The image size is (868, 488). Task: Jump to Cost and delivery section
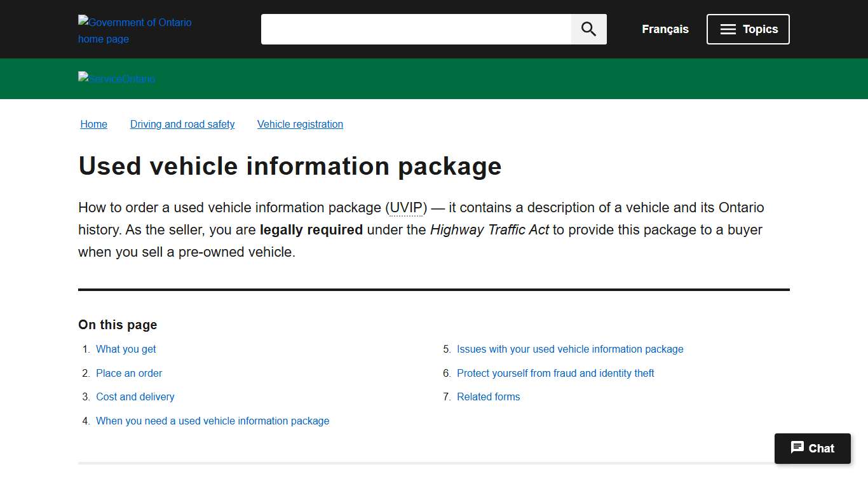point(135,396)
